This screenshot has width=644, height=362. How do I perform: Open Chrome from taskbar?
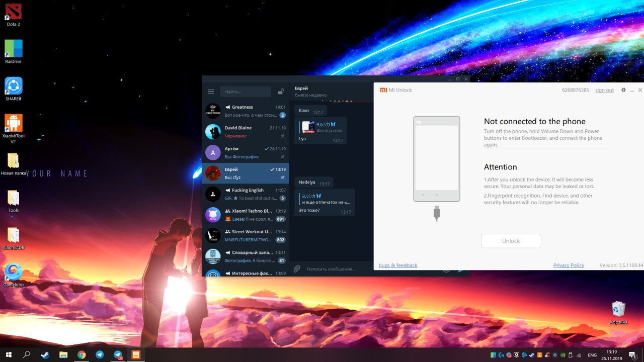tap(82, 354)
